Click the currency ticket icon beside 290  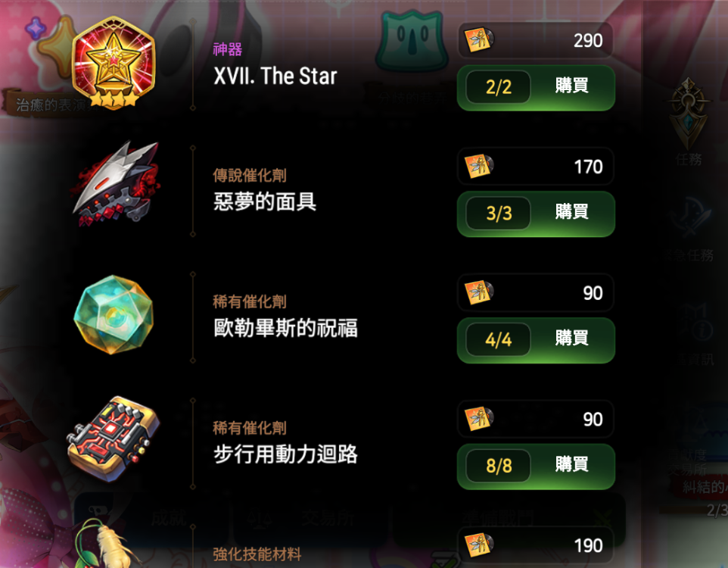tap(479, 40)
